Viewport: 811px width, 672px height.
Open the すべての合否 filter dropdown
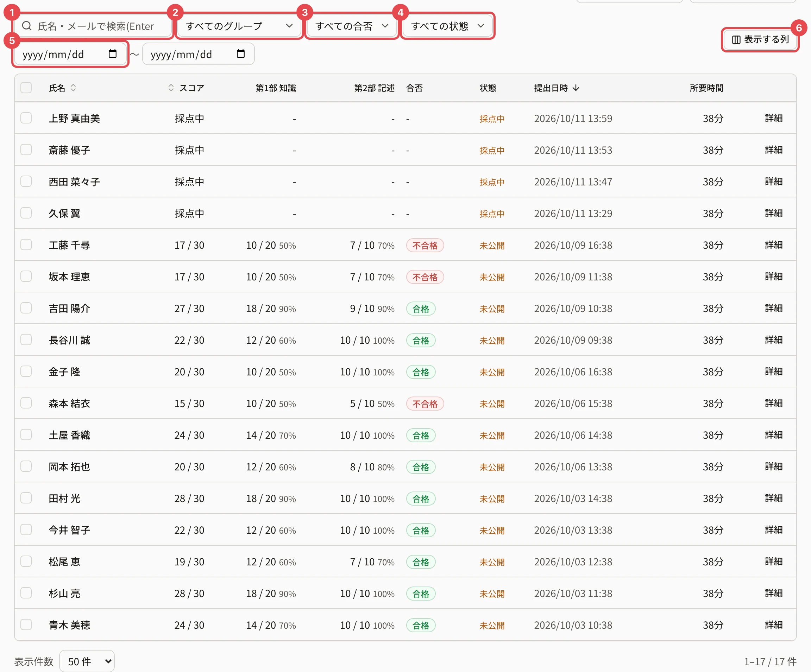point(352,26)
